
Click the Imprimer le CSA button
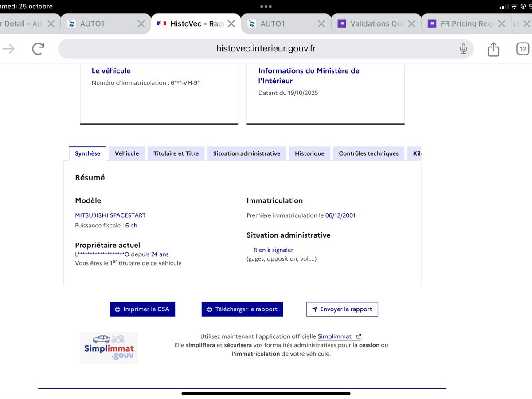[x=142, y=309]
